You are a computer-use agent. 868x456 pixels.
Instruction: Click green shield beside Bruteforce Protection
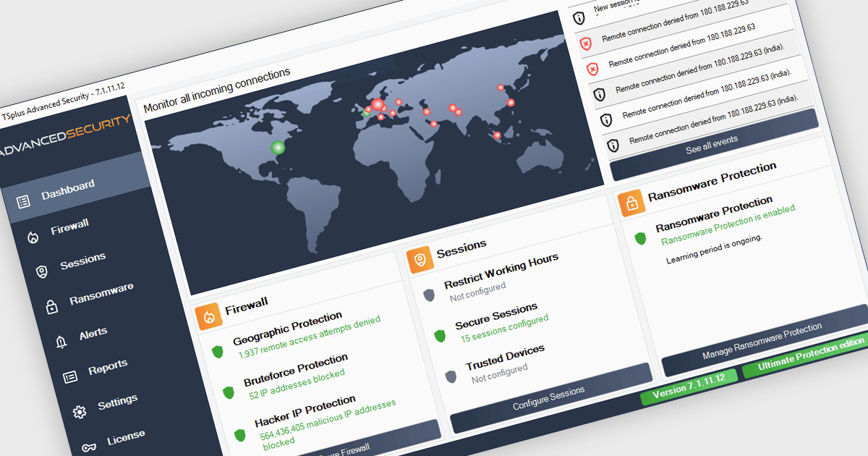[x=229, y=392]
